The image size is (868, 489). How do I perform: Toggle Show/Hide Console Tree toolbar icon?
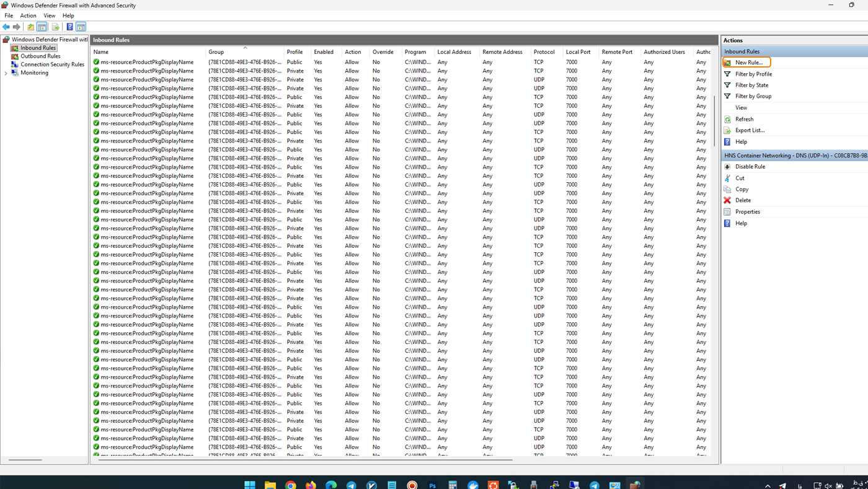[42, 27]
